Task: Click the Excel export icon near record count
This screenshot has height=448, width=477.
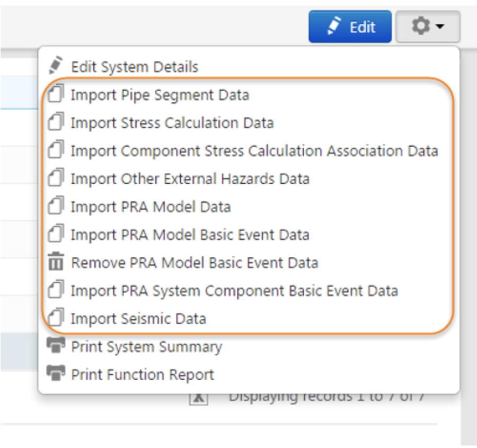Action: coord(198,399)
